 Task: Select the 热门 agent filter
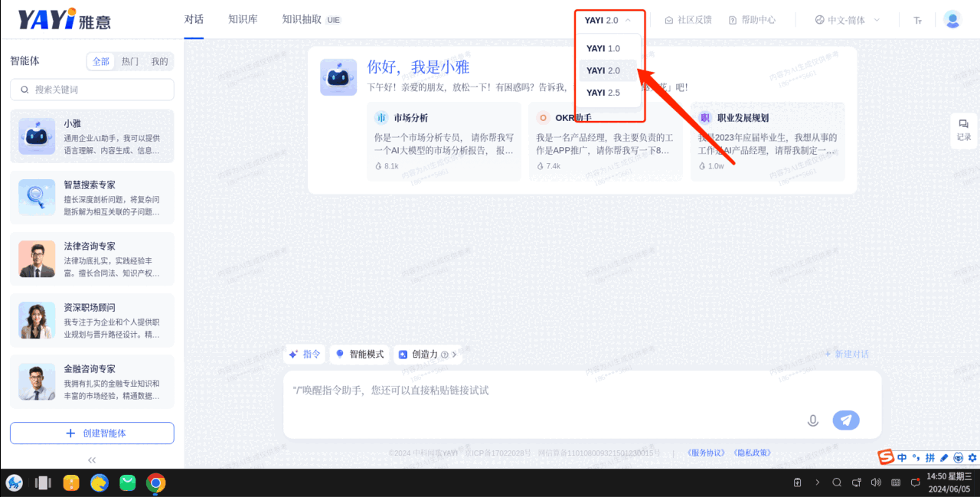130,61
